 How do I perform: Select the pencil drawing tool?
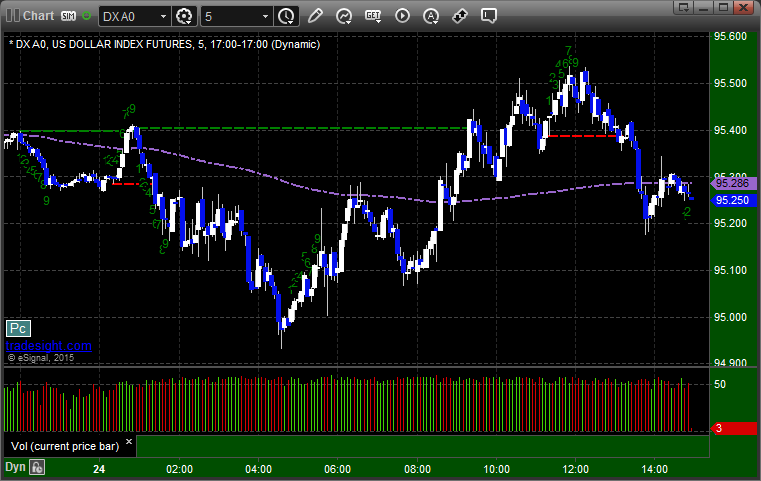coord(315,16)
